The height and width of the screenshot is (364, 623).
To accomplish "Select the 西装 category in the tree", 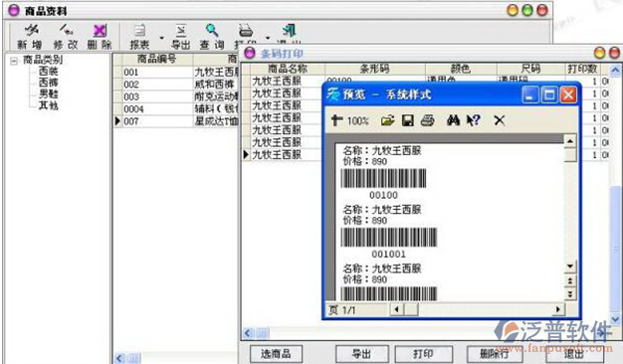I will [x=48, y=71].
